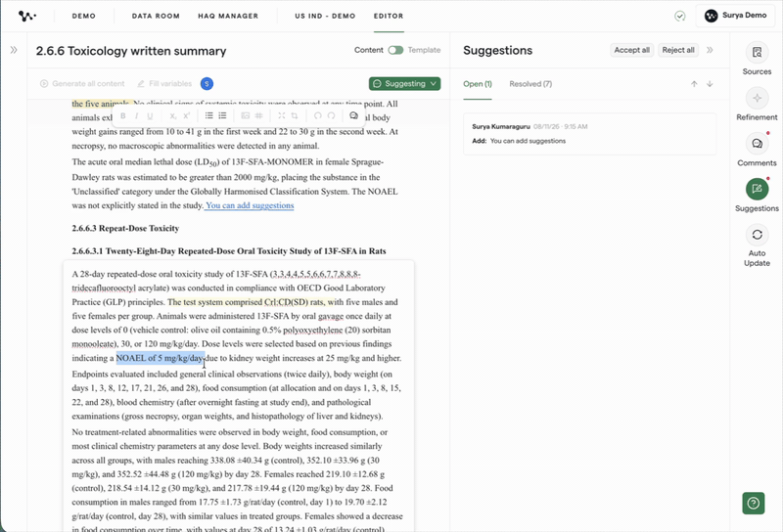783x532 pixels.
Task: Go to HAQ MANAGER
Action: click(228, 16)
